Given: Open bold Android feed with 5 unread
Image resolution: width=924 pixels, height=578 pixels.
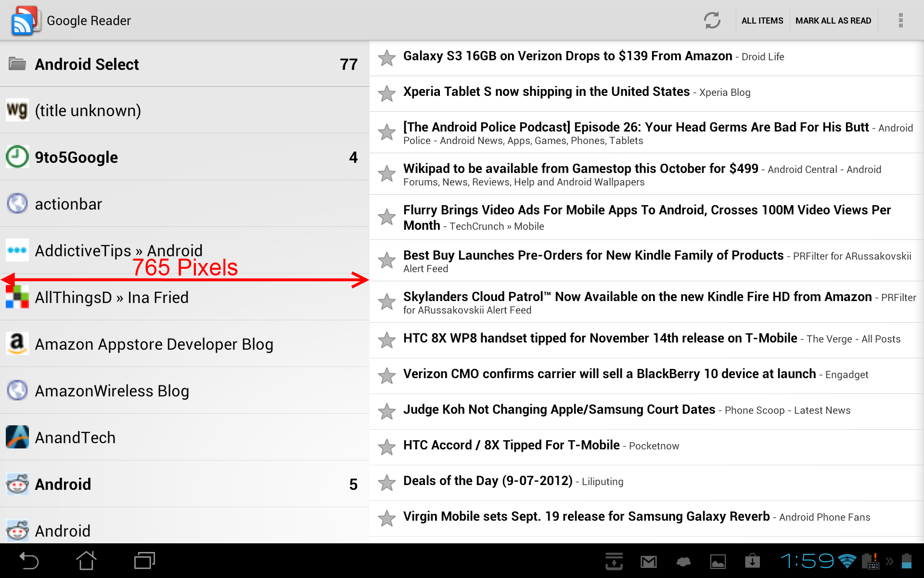Looking at the screenshot, I should [185, 484].
